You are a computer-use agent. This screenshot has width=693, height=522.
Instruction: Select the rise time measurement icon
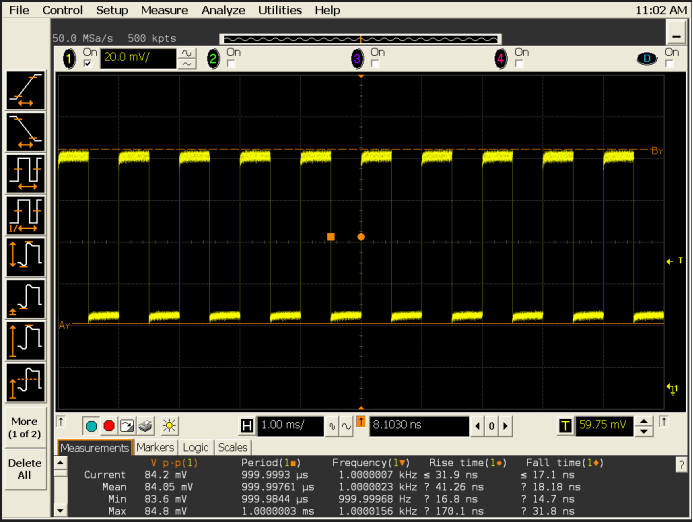(26, 90)
